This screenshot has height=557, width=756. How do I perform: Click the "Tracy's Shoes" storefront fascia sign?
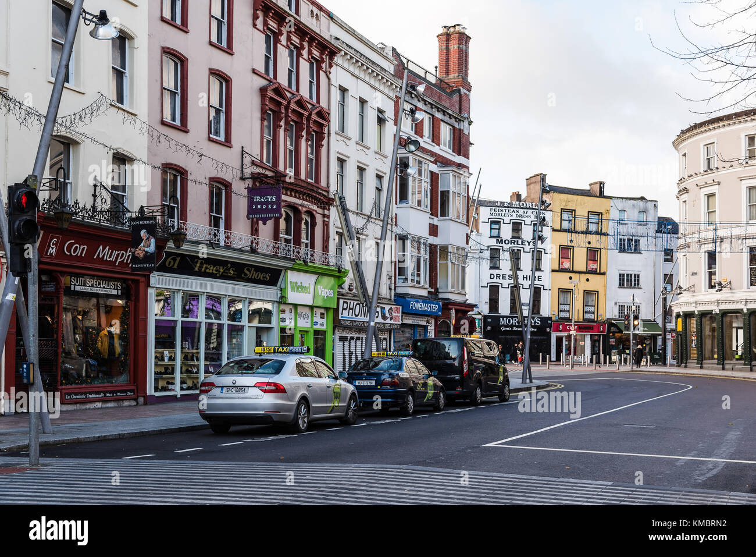220,269
